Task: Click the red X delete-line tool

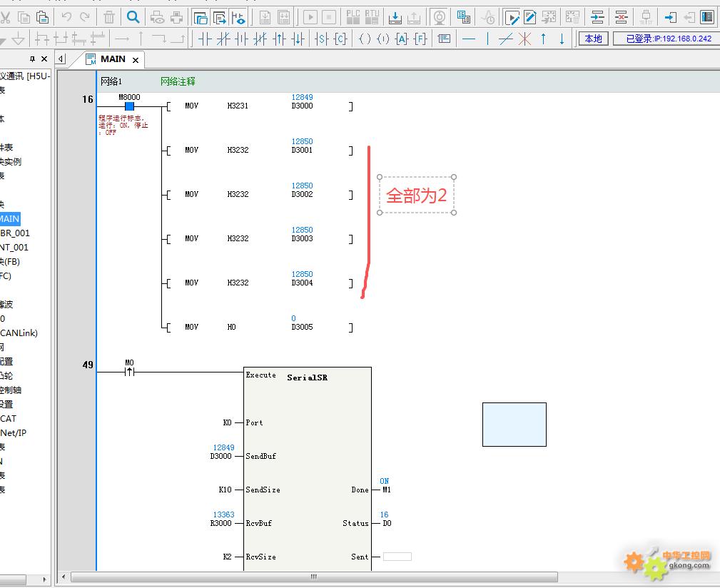Action: coord(525,39)
